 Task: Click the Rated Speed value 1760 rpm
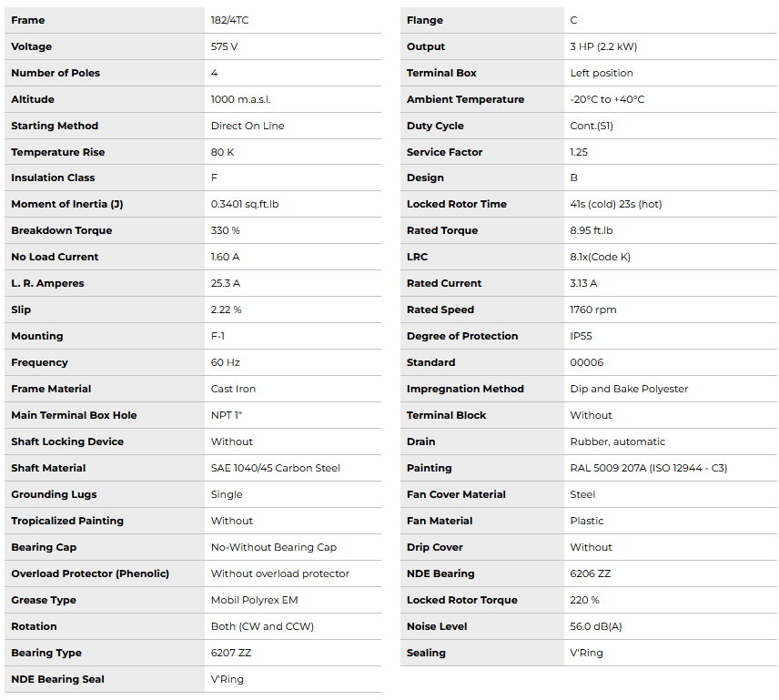[593, 309]
